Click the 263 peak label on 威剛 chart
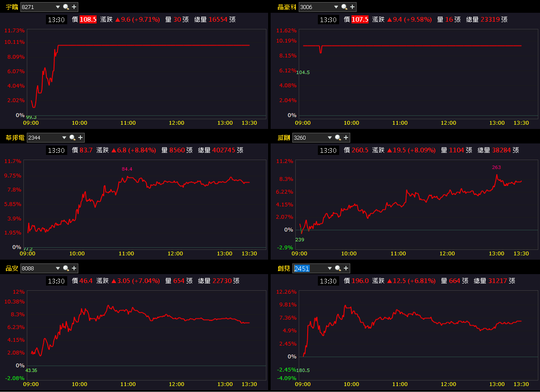Screen dimensions: 540x392 496,167
